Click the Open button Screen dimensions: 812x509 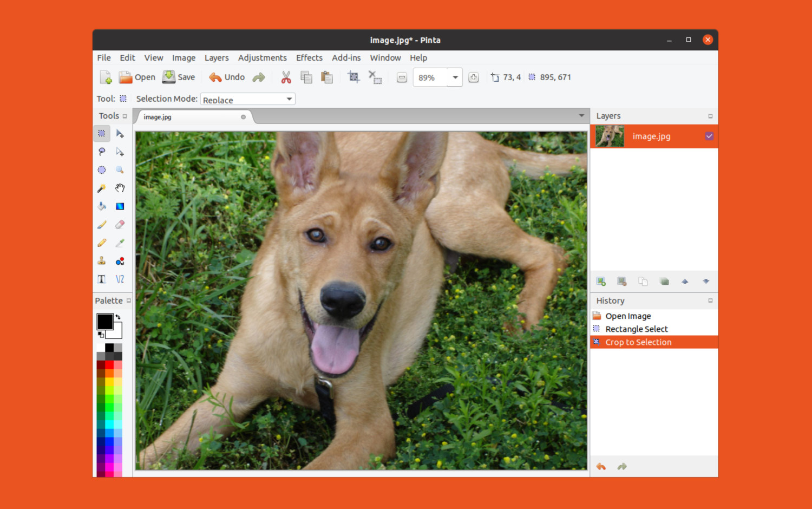pos(137,77)
